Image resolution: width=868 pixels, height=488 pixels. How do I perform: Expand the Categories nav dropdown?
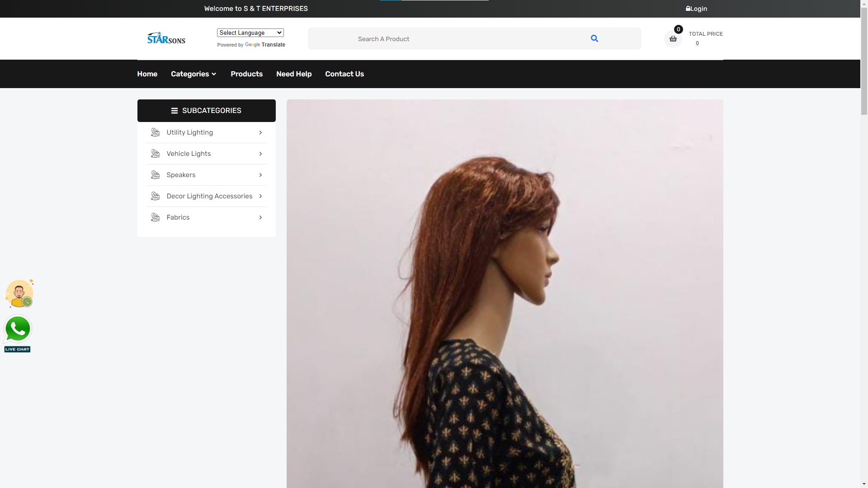(x=193, y=74)
